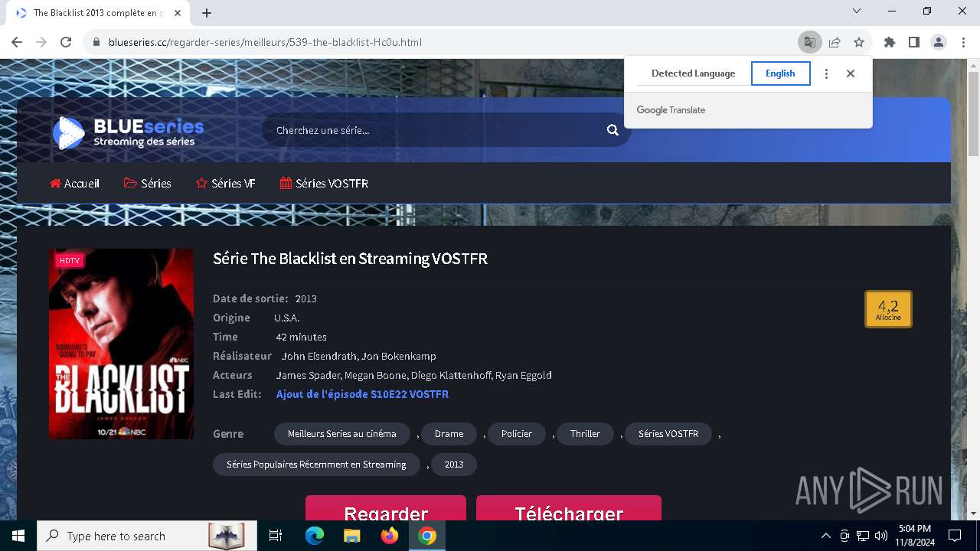Click the Chrome taskbar icon

point(427,536)
